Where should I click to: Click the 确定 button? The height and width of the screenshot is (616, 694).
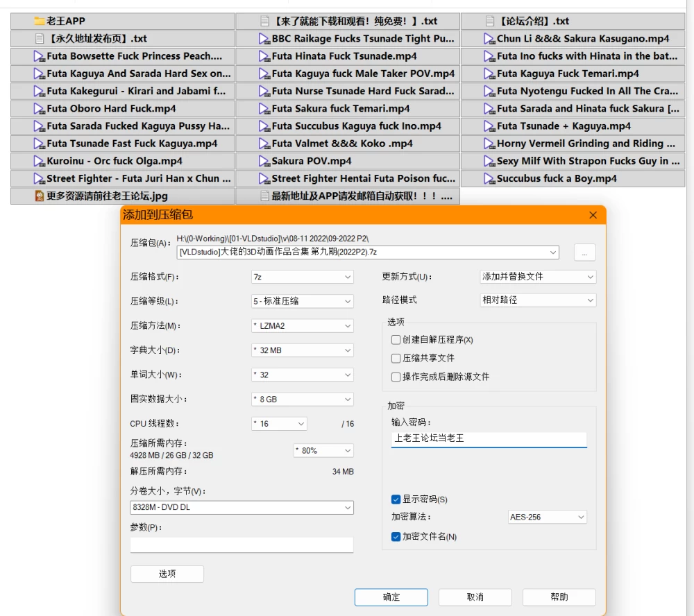point(391,597)
